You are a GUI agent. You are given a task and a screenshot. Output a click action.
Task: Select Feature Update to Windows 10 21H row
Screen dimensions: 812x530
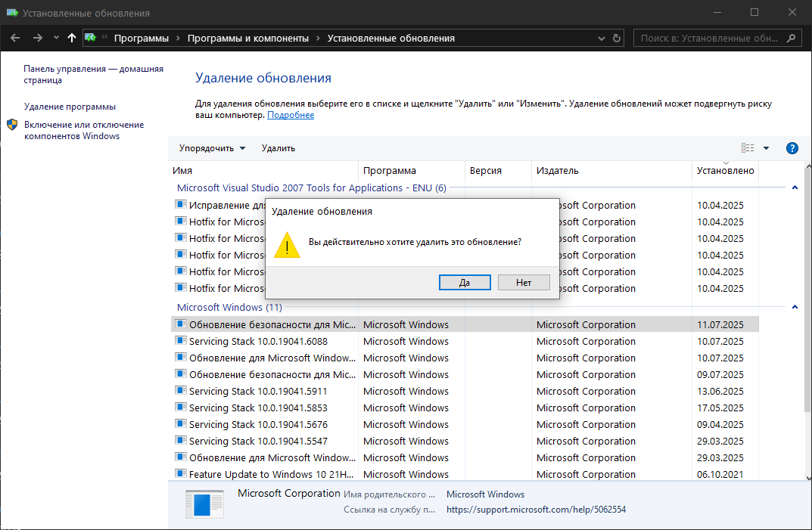point(465,474)
